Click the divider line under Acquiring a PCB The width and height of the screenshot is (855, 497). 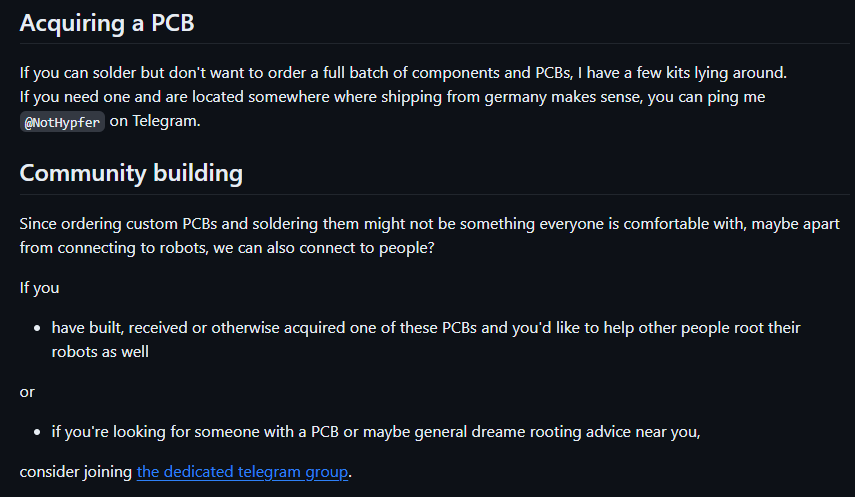click(x=435, y=43)
